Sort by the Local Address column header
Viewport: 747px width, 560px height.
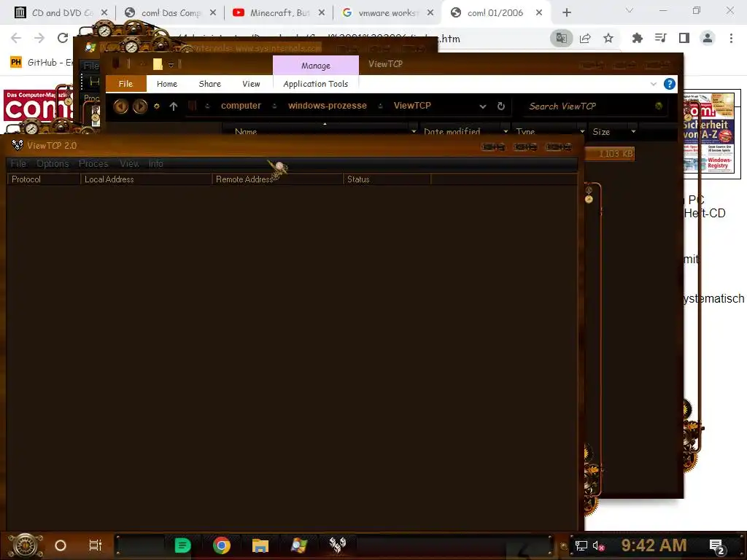(x=146, y=179)
